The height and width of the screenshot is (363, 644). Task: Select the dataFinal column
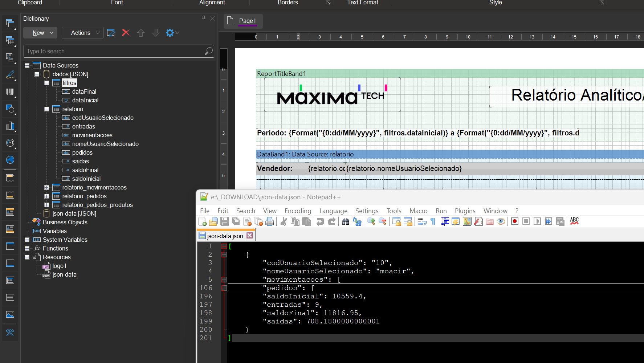click(84, 91)
